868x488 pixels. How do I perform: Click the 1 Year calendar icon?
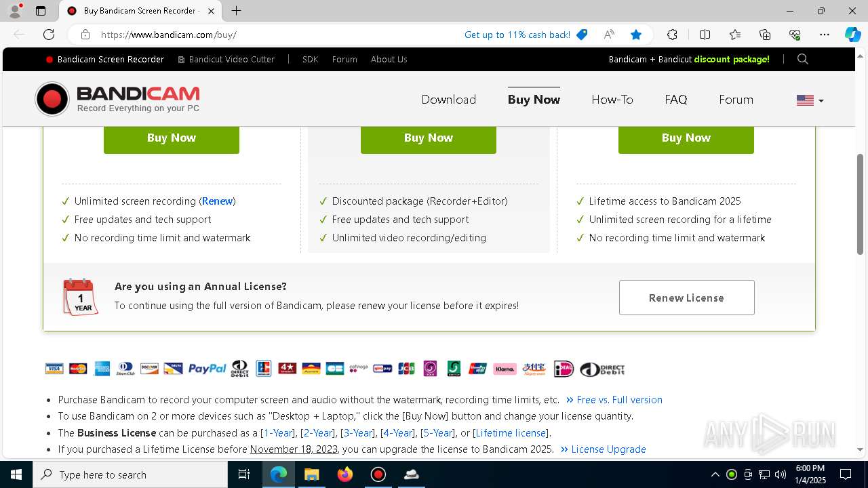(81, 297)
